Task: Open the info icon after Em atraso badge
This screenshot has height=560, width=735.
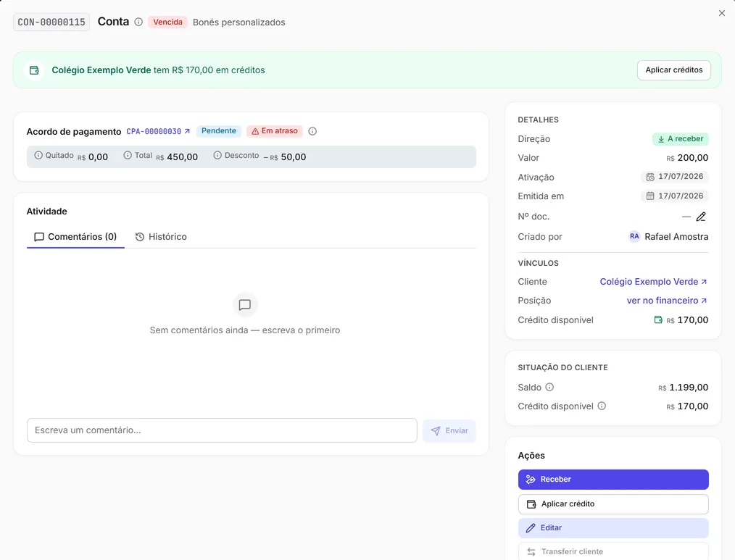Action: [312, 131]
